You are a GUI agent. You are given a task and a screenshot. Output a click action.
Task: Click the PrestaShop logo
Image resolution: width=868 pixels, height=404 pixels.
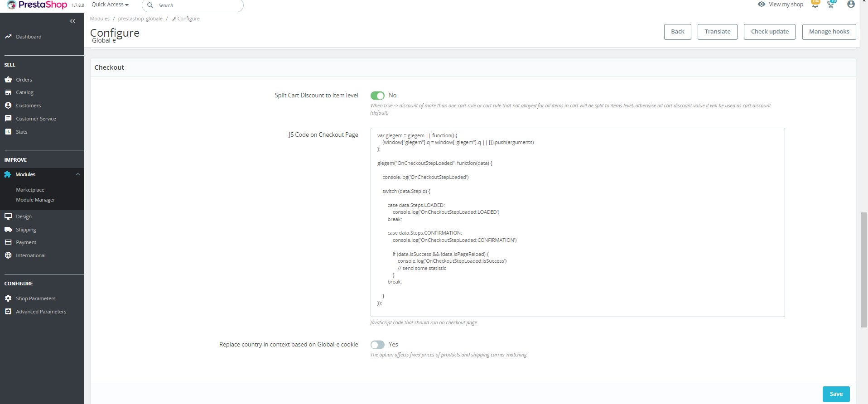coord(37,5)
